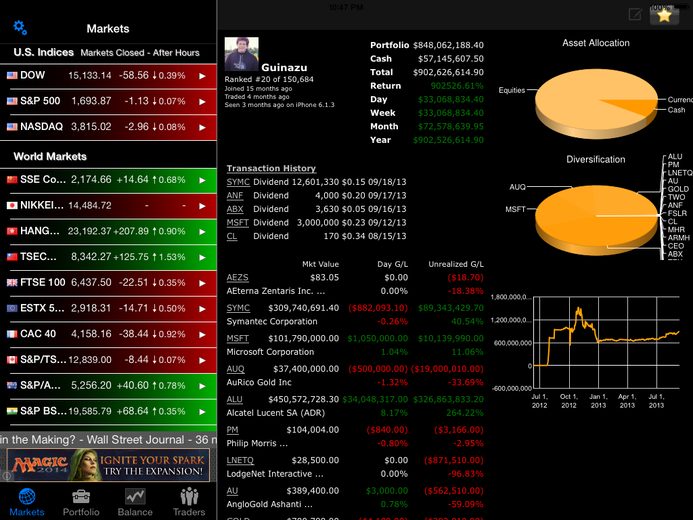Tap the portfolio value history graph
The image size is (693, 520).
point(606,342)
